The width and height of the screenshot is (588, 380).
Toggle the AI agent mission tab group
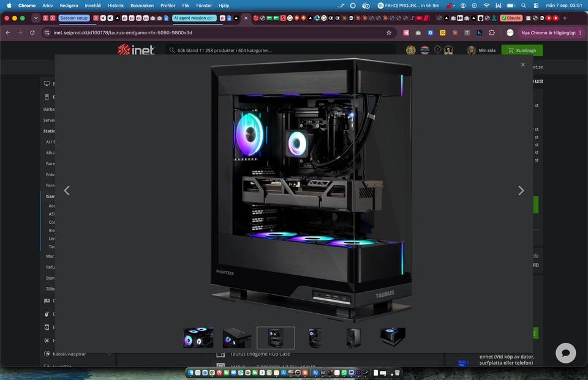click(194, 18)
